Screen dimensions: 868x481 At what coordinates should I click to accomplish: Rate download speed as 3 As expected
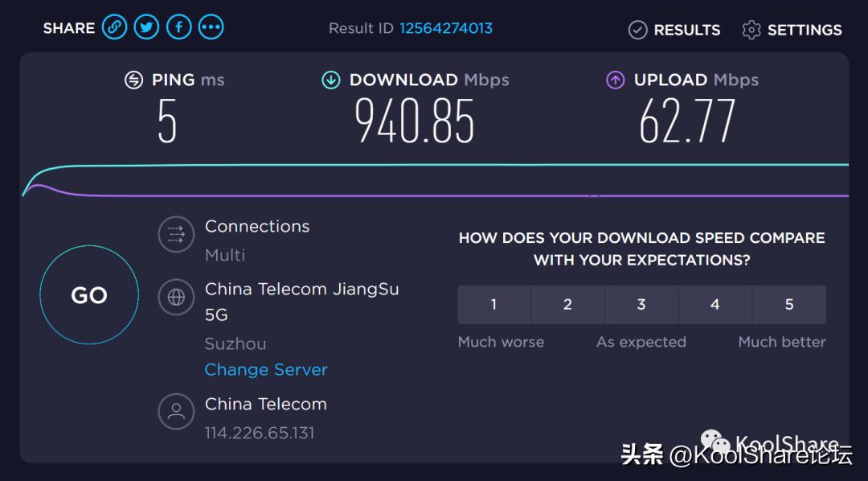click(641, 304)
